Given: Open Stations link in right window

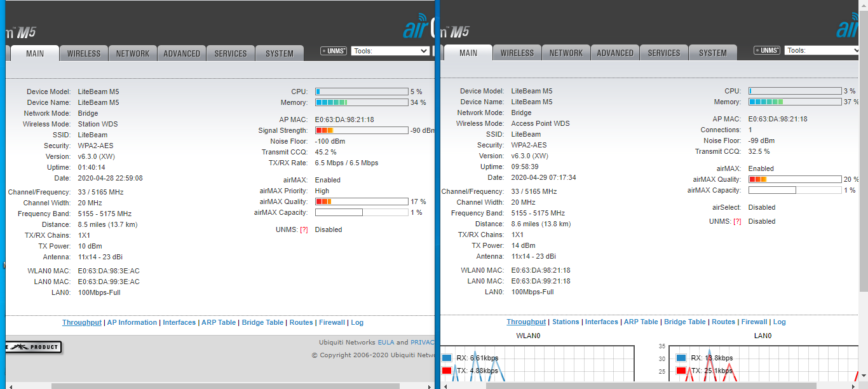Looking at the screenshot, I should (566, 322).
